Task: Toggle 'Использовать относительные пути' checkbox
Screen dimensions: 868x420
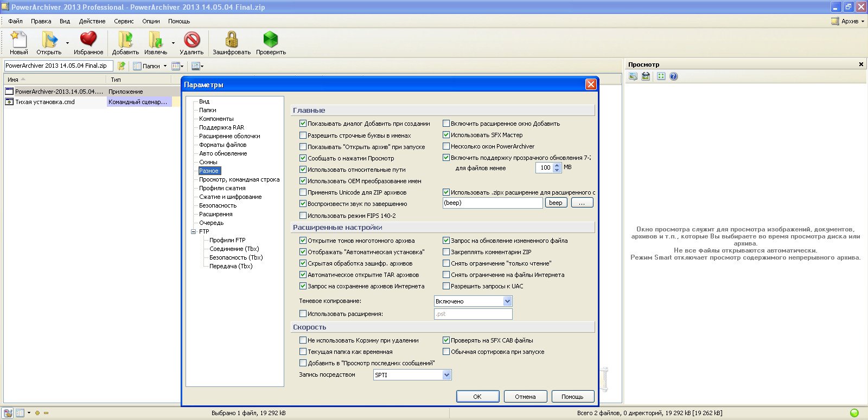Action: (303, 170)
